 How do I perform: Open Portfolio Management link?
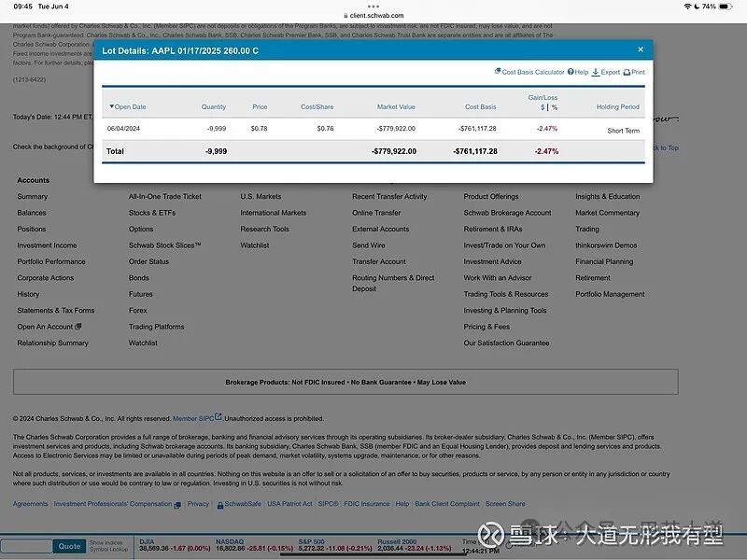coord(610,294)
